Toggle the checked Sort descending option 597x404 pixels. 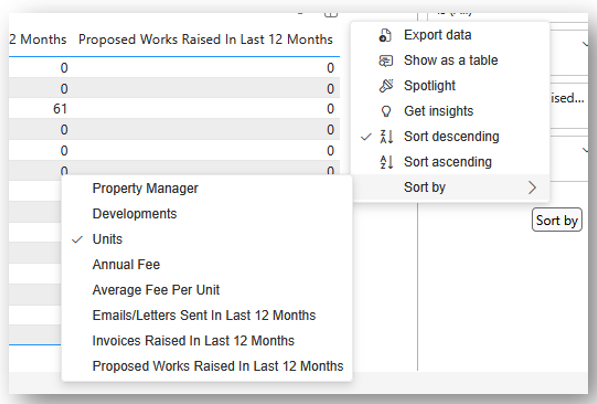coord(450,136)
